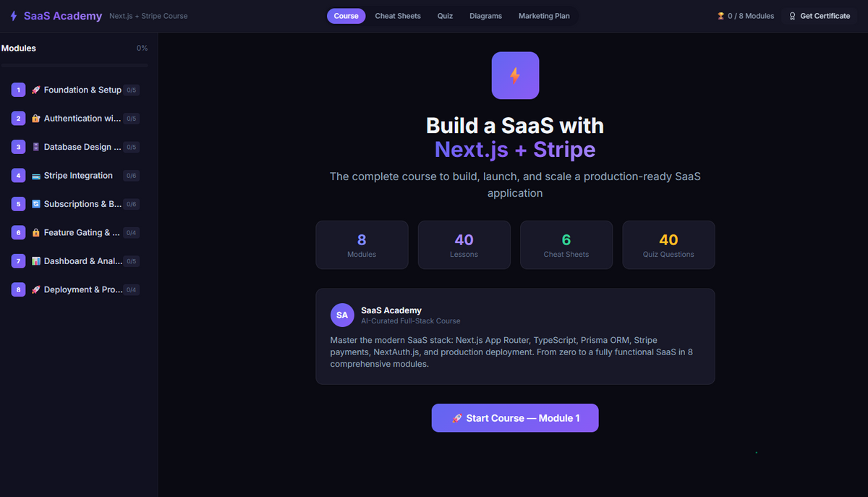Viewport: 868px width, 497px height.
Task: Click the credit card emoji of Stripe Integration
Action: point(35,176)
